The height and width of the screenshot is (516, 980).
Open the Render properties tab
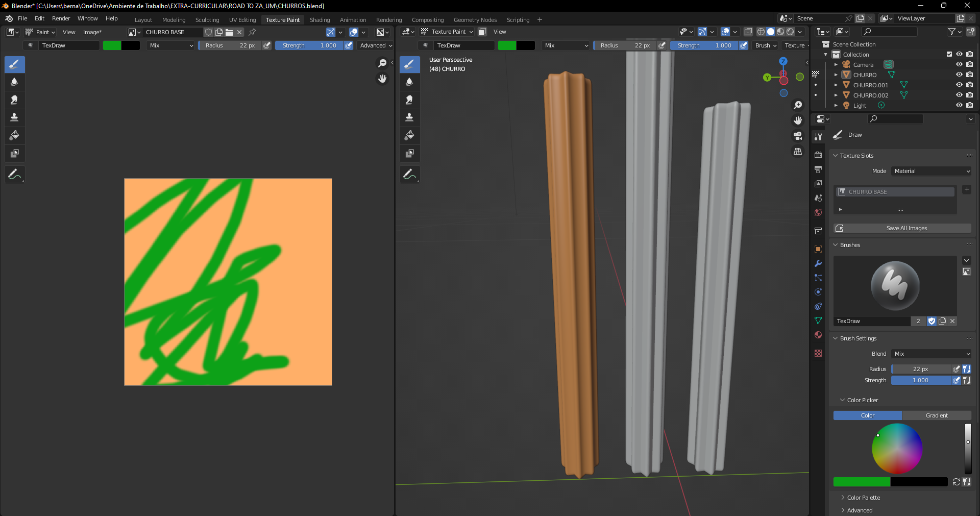click(x=818, y=155)
